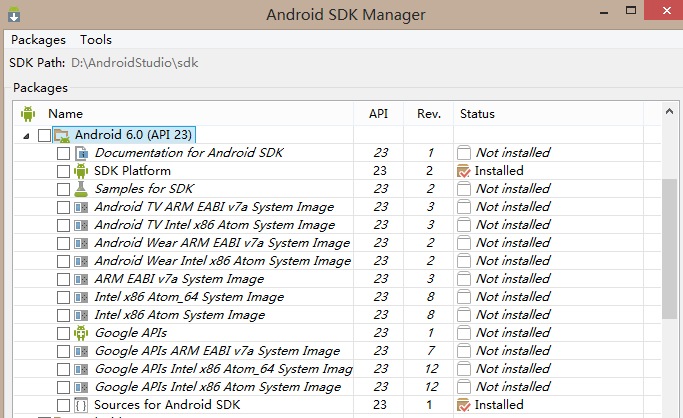The width and height of the screenshot is (683, 418).
Task: Click Google APIs Intel x86 Atom_64 image icon
Action: pyautogui.click(x=81, y=369)
